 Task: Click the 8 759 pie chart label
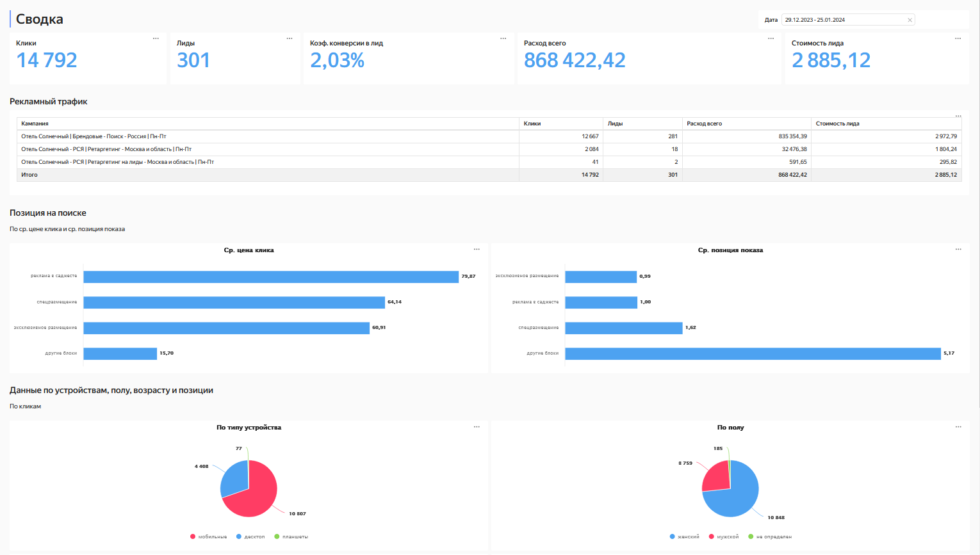tap(685, 463)
